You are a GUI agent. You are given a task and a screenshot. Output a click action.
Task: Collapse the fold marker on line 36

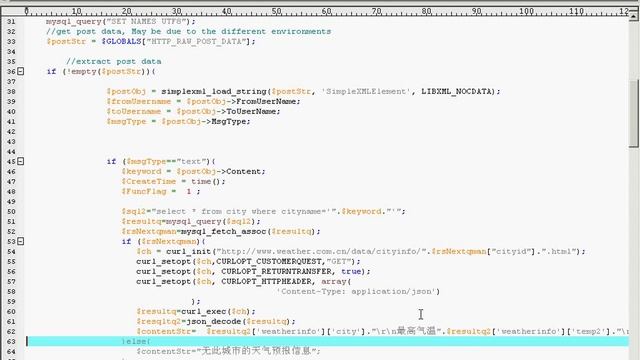20,71
